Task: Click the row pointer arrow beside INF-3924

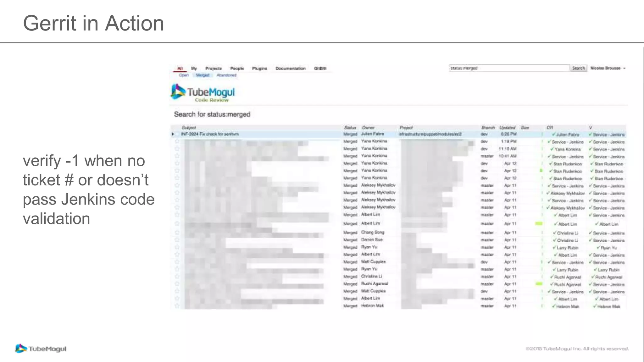Action: (x=173, y=134)
